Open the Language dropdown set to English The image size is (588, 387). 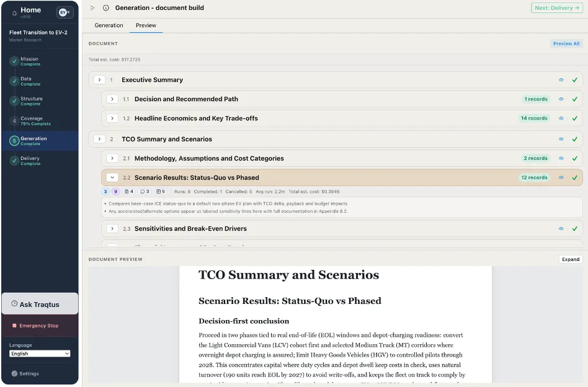(x=40, y=354)
